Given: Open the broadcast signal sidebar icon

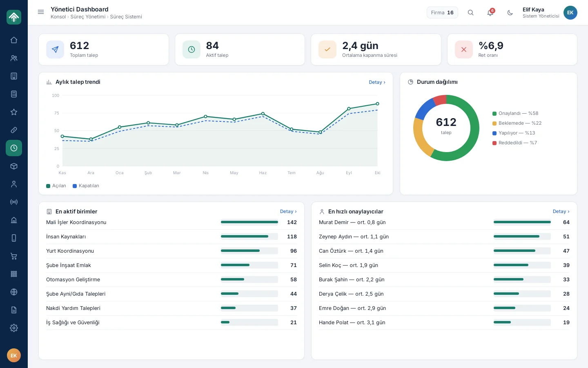Looking at the screenshot, I should tap(14, 202).
